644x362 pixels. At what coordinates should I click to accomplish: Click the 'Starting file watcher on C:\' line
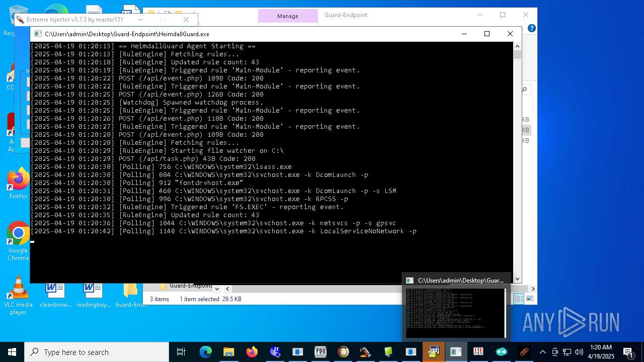click(157, 151)
